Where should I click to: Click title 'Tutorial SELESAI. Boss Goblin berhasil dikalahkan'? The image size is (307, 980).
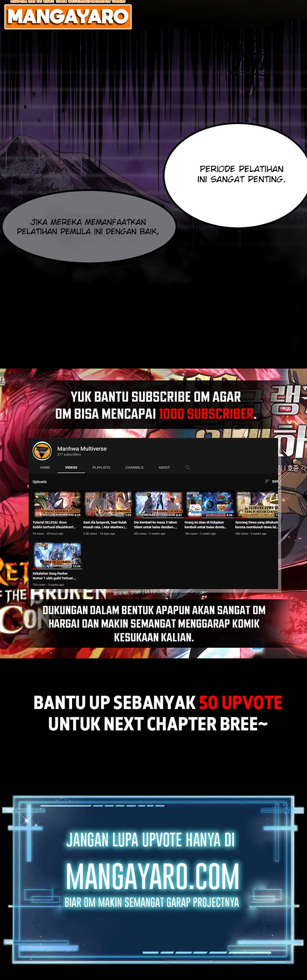(x=54, y=525)
